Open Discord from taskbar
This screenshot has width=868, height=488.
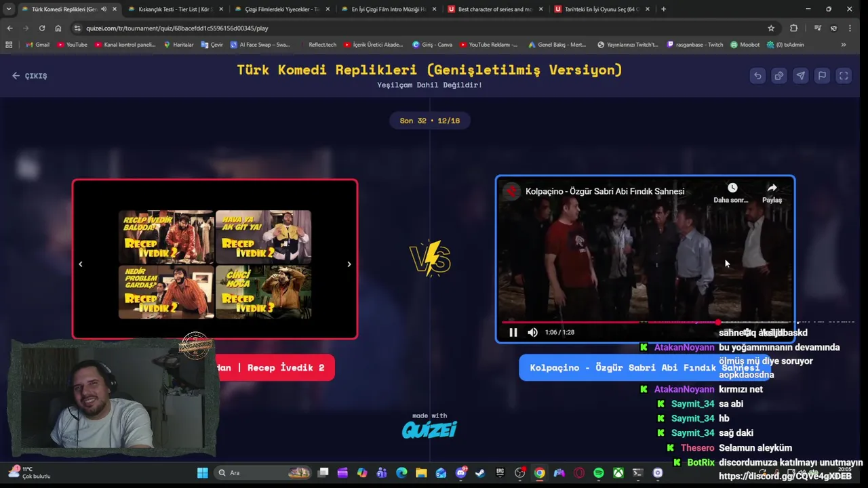click(460, 473)
